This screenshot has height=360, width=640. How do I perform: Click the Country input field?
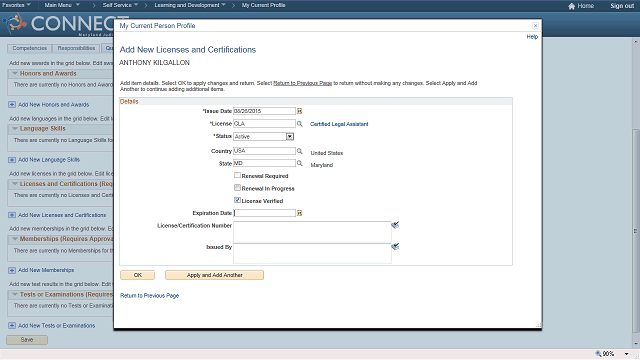pos(264,151)
